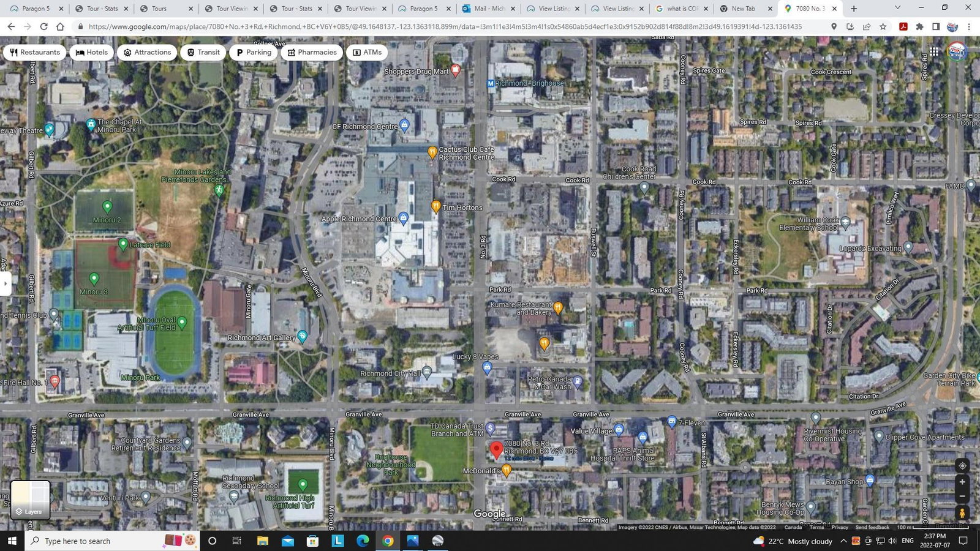Click the Windows taskbar search box
This screenshot has width=980, height=551.
tap(113, 541)
